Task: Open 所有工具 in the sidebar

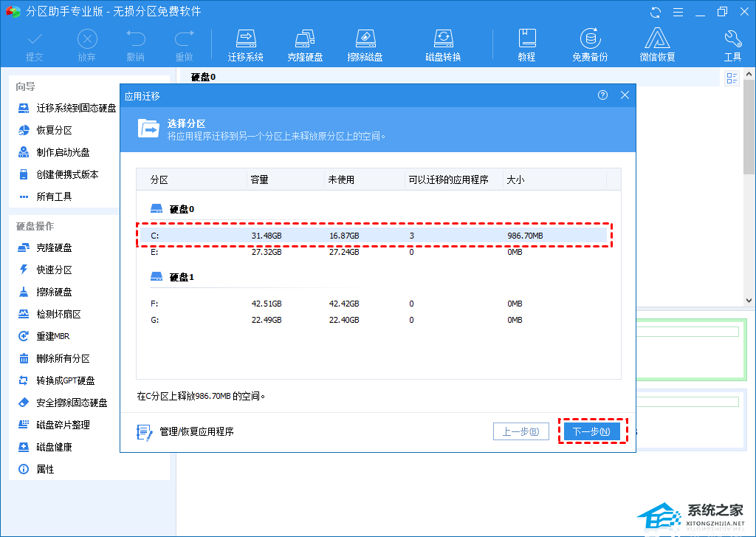Action: point(45,197)
